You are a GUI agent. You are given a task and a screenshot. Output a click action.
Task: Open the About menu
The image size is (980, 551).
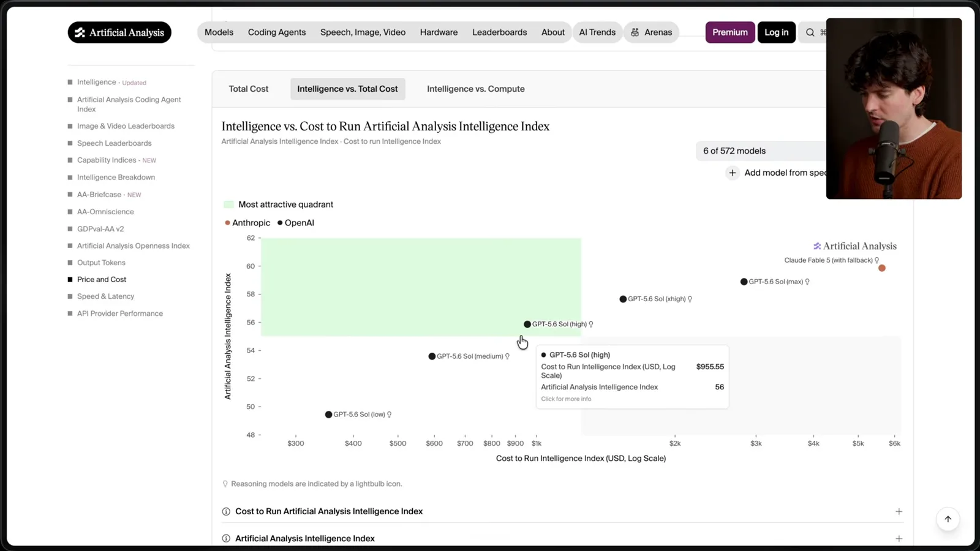point(553,32)
